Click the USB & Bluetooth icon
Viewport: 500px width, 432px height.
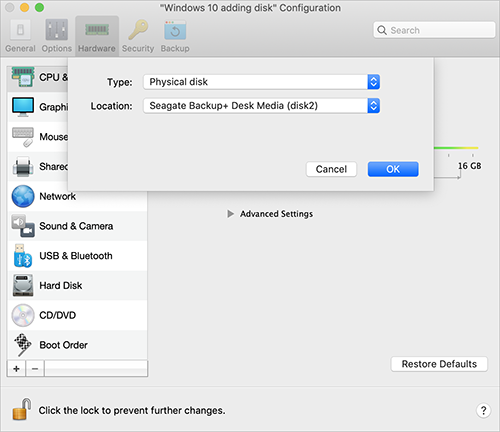click(x=23, y=256)
